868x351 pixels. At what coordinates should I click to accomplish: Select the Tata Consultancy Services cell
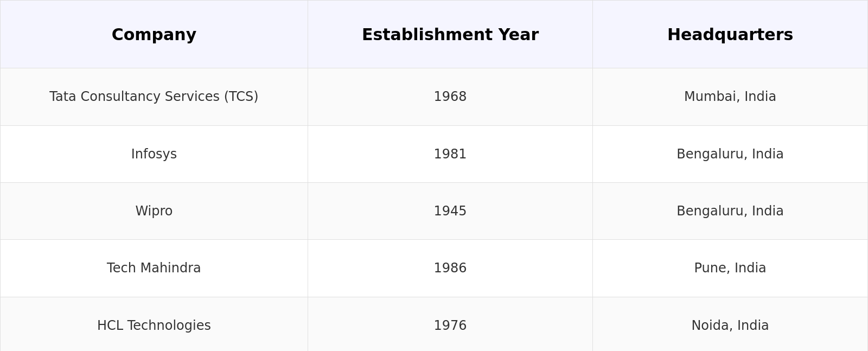[154, 97]
